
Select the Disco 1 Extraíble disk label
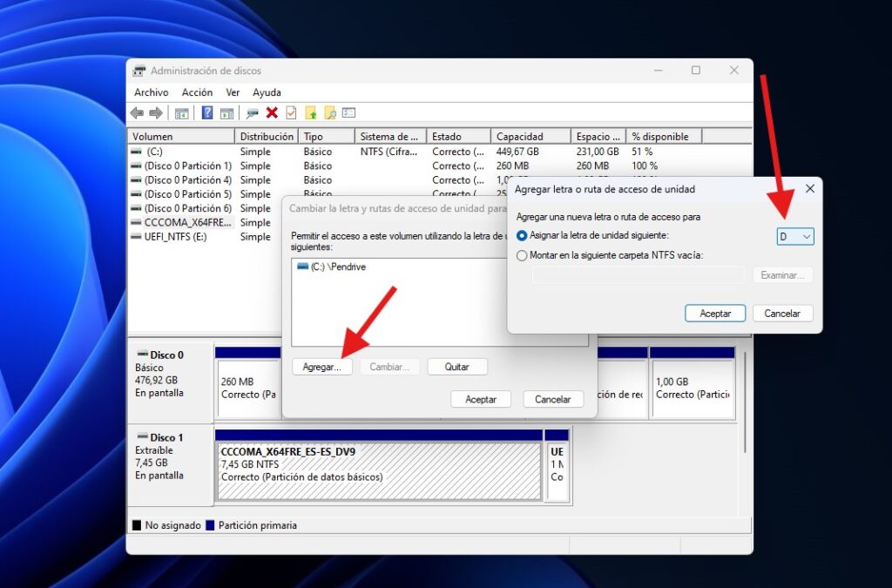171,464
